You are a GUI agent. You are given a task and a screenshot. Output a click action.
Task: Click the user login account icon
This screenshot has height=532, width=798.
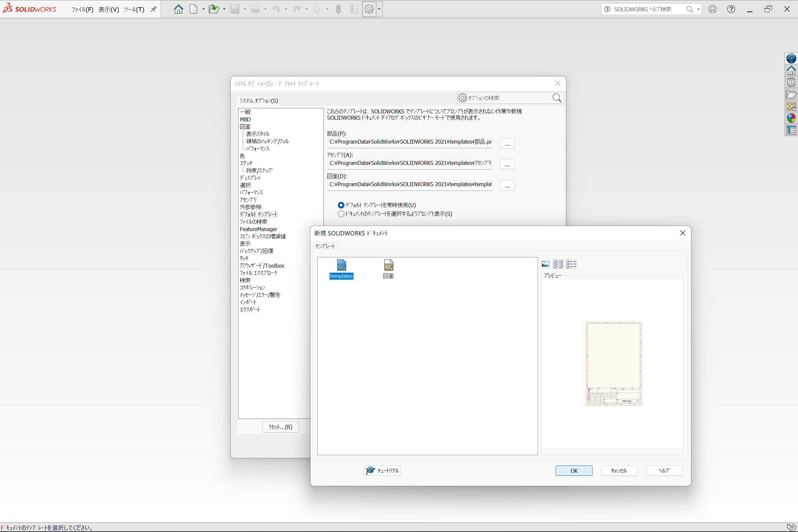(x=713, y=9)
